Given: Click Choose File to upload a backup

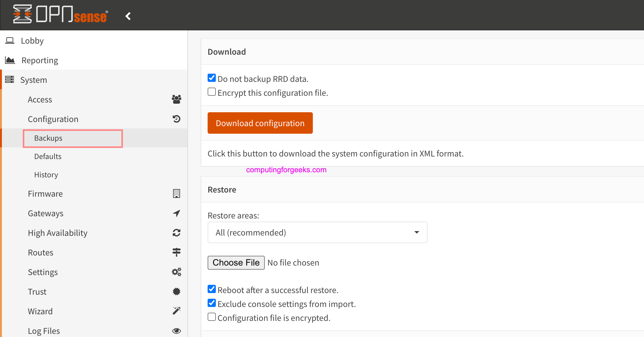Looking at the screenshot, I should (x=236, y=262).
